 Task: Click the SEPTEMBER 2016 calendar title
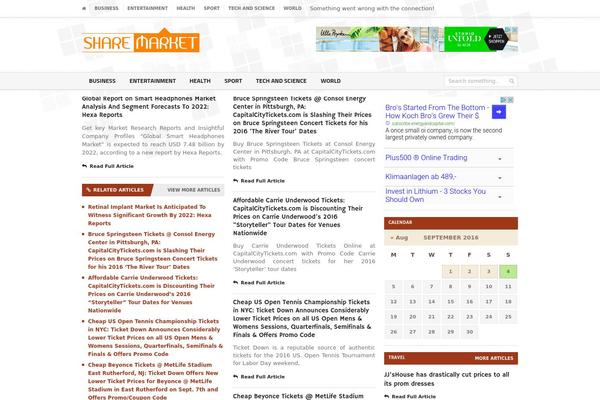[451, 238]
